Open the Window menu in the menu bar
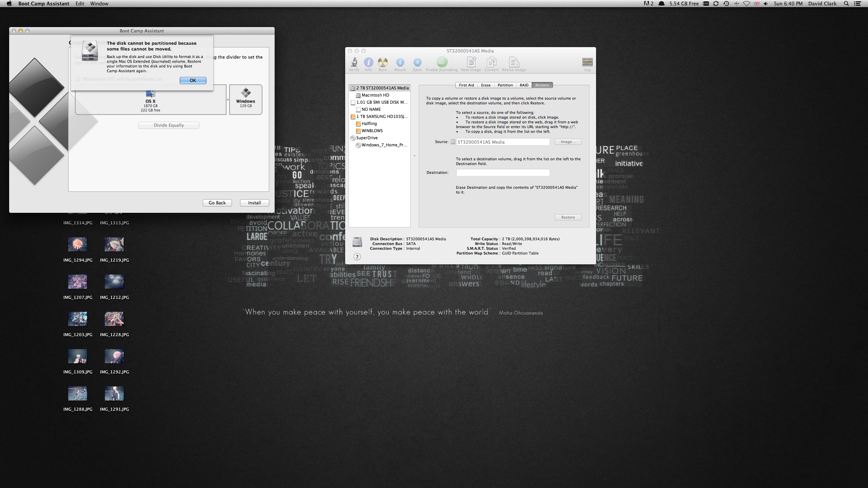The width and height of the screenshot is (868, 488). 99,4
